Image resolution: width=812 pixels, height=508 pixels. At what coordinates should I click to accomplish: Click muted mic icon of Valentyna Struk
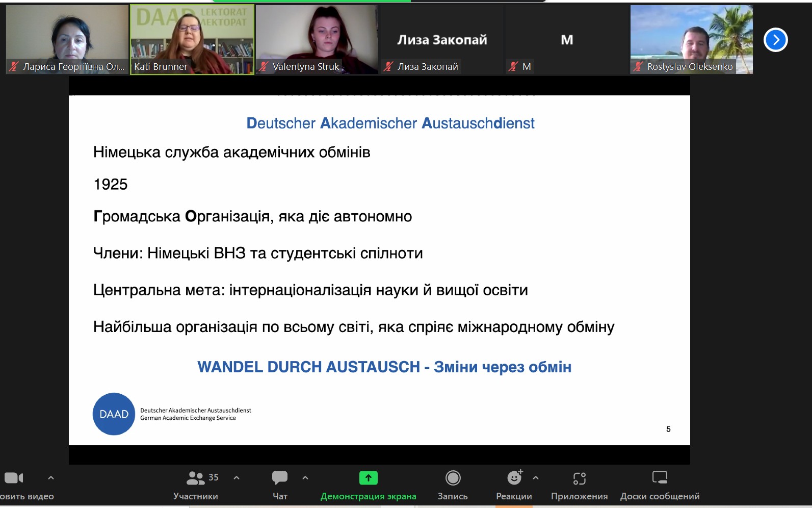click(264, 66)
